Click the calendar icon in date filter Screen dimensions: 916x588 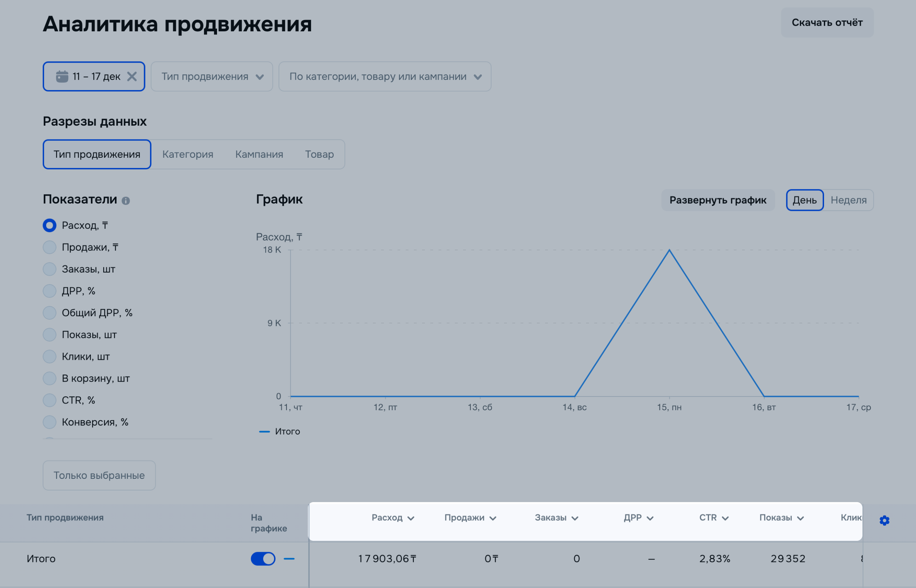62,76
